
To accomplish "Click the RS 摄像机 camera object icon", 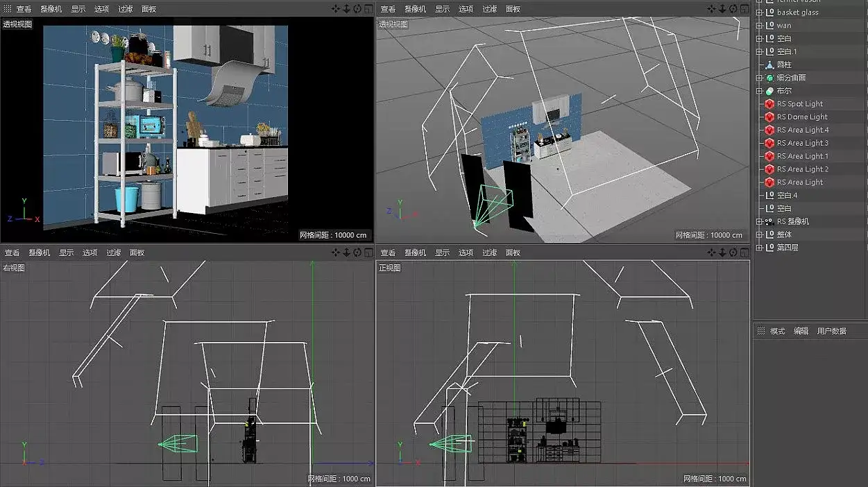I will 769,221.
